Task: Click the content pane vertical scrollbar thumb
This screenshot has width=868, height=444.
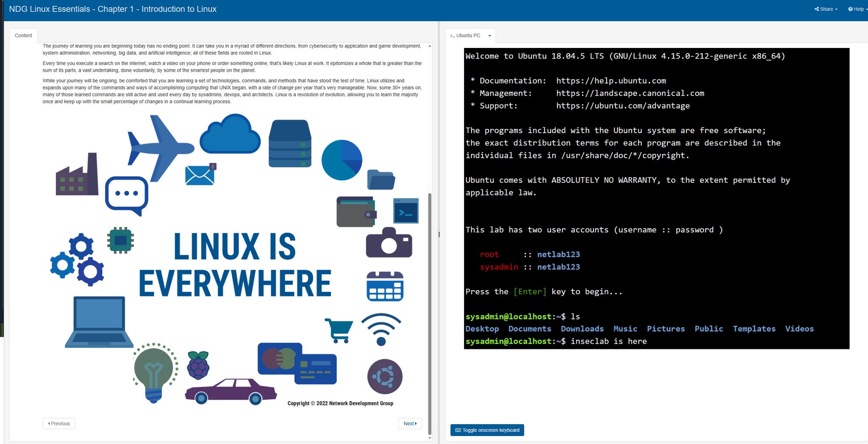Action: pyautogui.click(x=430, y=314)
